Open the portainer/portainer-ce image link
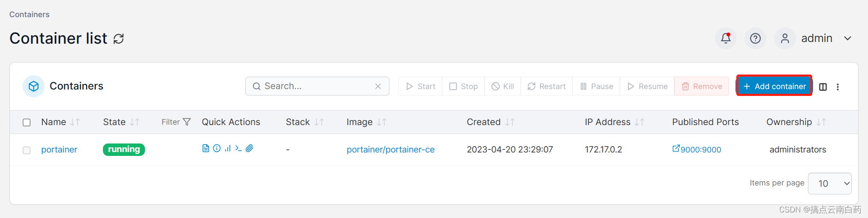This screenshot has height=218, width=868. pos(390,149)
